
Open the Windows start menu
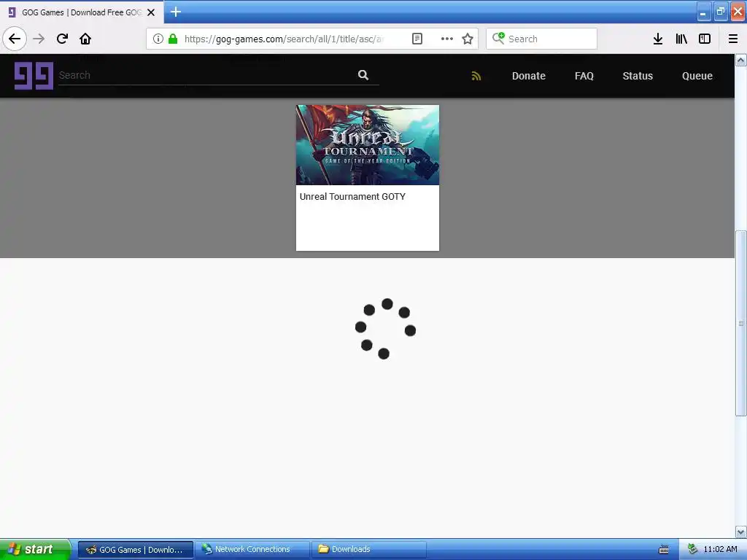(x=35, y=549)
